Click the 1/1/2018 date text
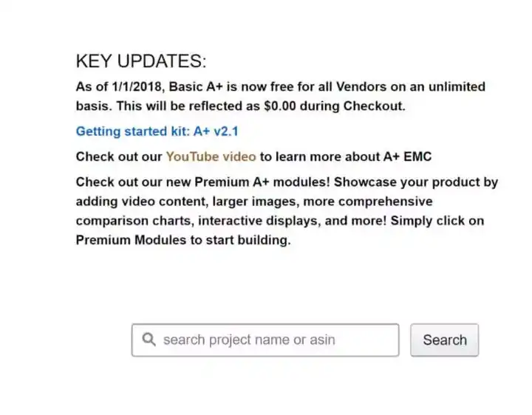Viewport: 532px width, 415px height. [137, 87]
